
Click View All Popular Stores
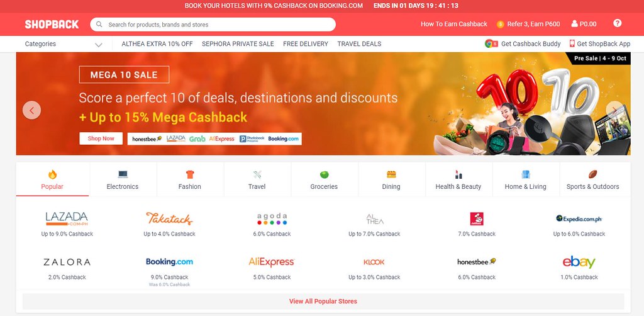[x=323, y=301]
